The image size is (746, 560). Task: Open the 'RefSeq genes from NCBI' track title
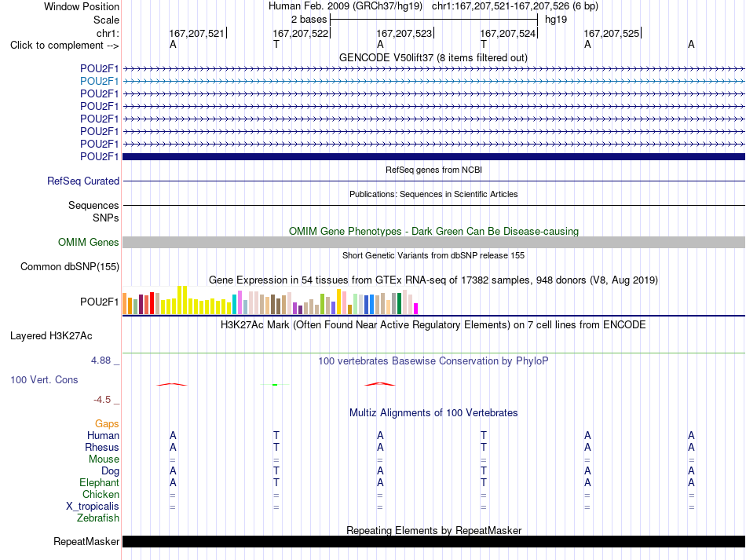click(433, 170)
